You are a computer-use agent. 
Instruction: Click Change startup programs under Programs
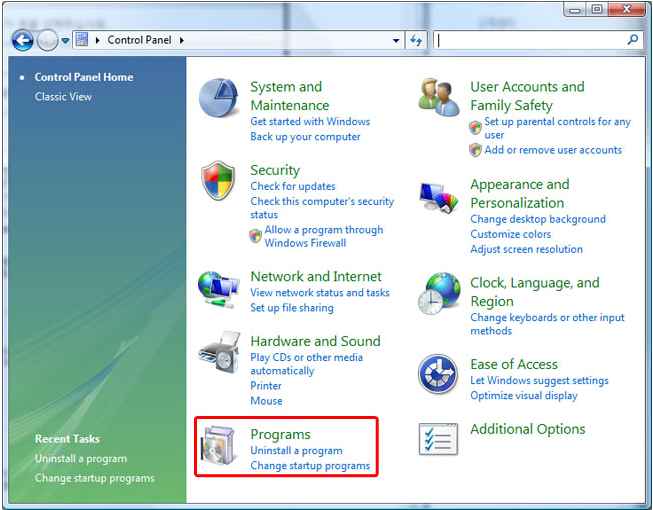(310, 465)
